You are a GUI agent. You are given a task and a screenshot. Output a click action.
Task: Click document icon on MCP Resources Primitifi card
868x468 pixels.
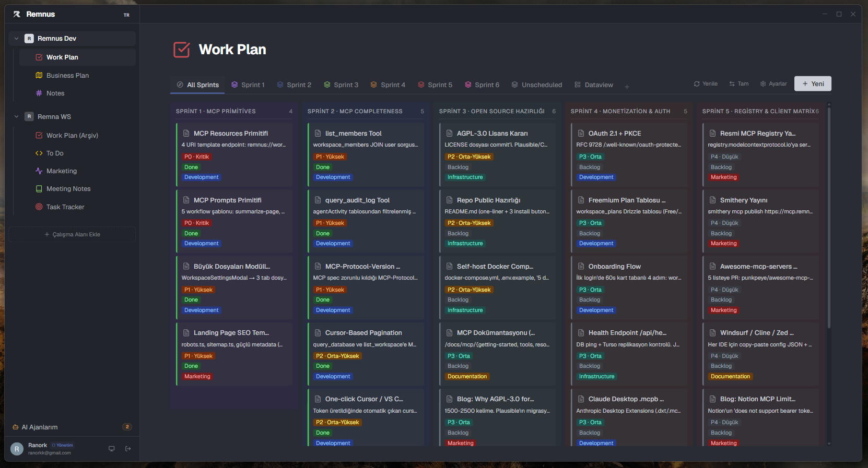coord(186,134)
